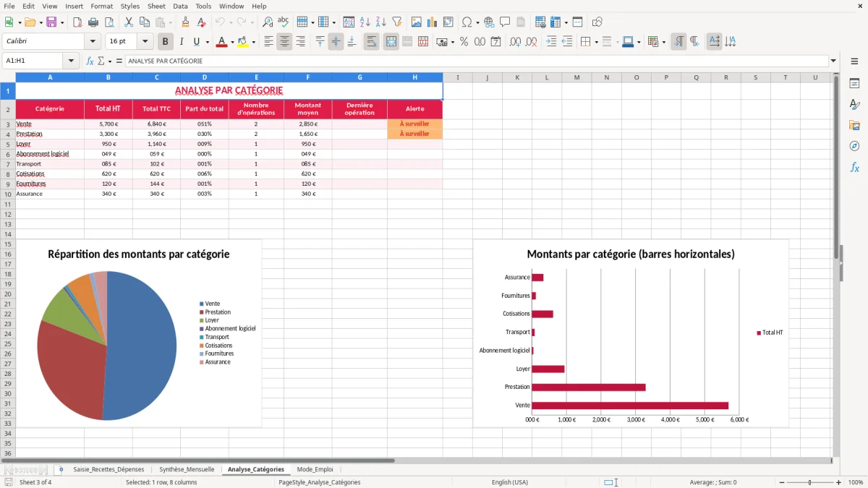The image size is (868, 488).
Task: Click the Insert Image icon
Action: coord(416,22)
